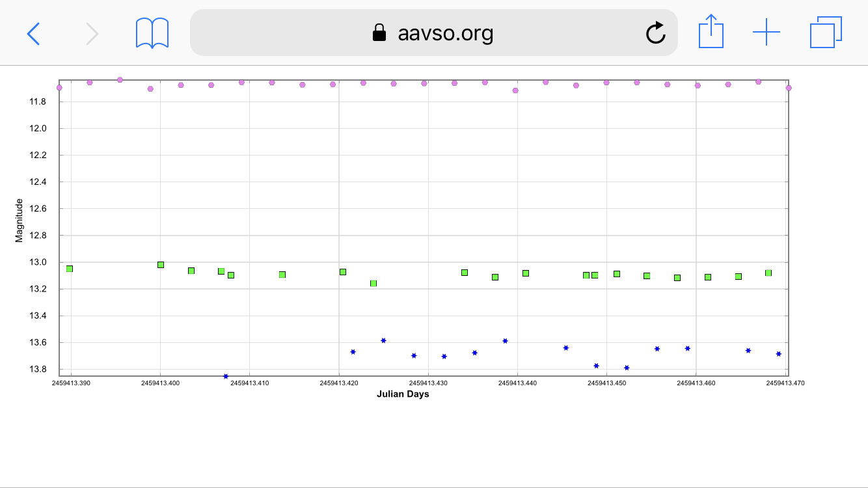The width and height of the screenshot is (868, 488).
Task: Add a new tab with the plus icon
Action: (x=766, y=33)
